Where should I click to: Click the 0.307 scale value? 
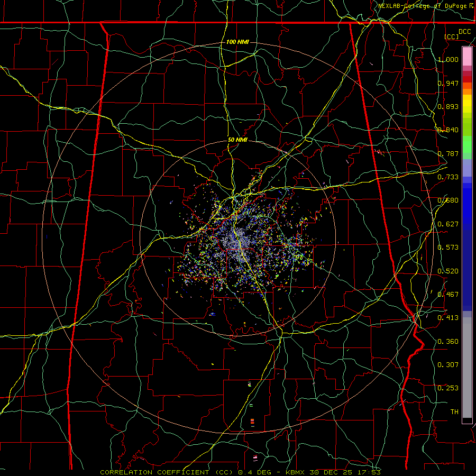[x=448, y=365]
